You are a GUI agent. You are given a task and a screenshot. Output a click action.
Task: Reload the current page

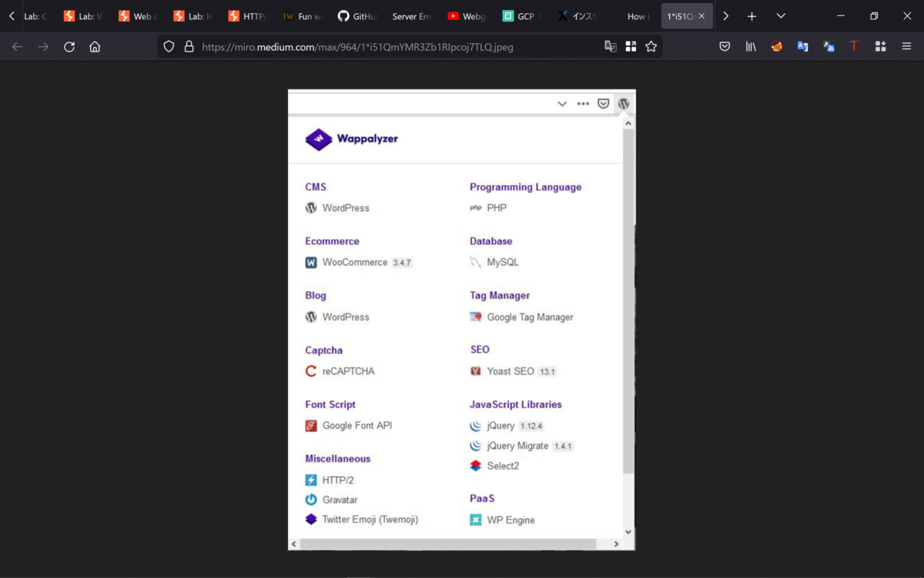click(x=69, y=47)
